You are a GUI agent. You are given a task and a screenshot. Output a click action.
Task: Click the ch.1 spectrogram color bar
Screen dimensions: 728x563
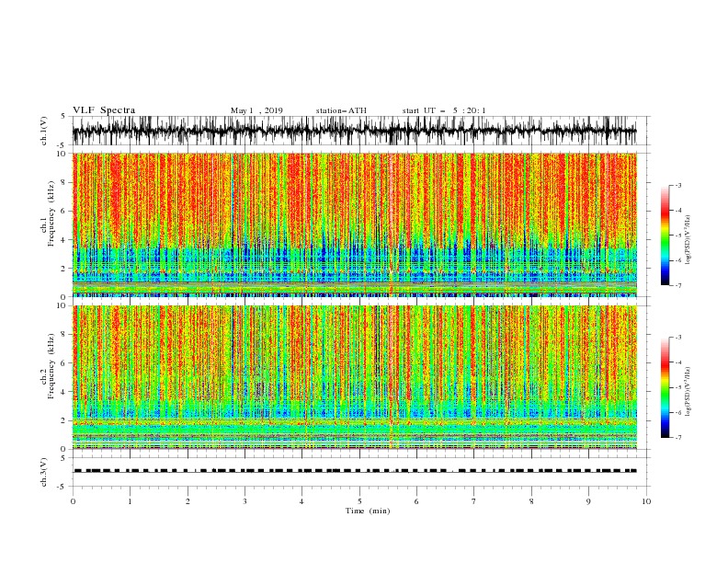(x=665, y=236)
